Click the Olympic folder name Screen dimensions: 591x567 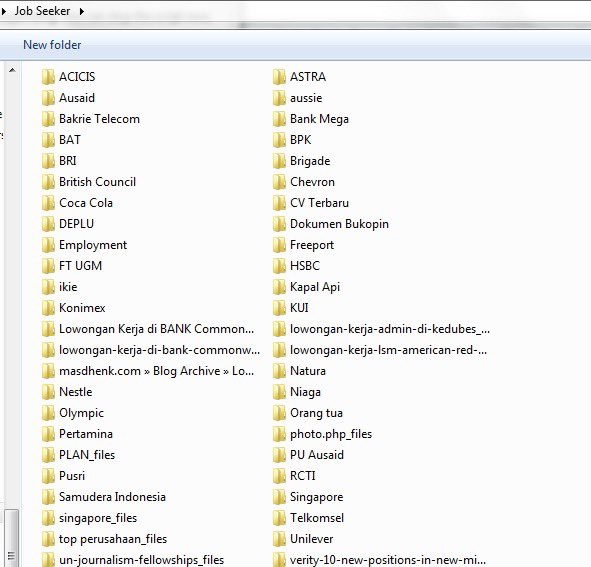[81, 413]
